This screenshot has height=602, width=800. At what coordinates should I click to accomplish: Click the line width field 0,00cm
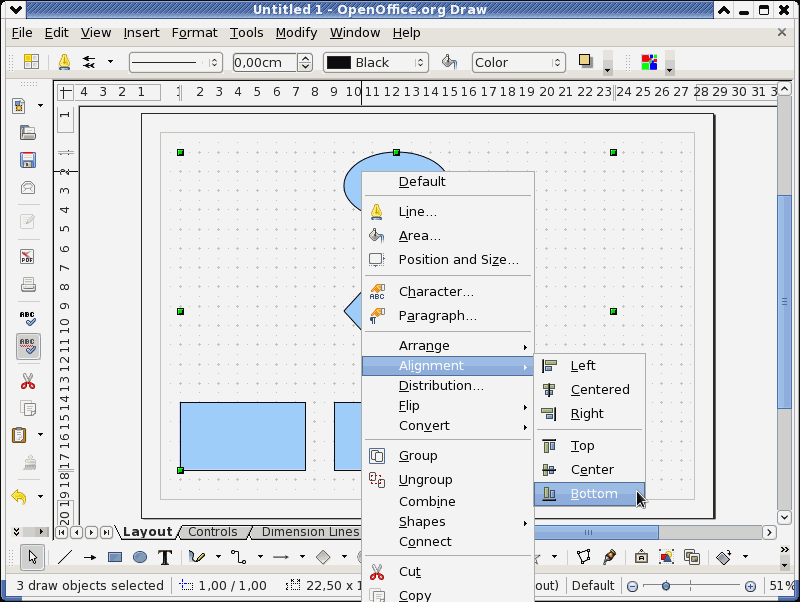point(264,62)
